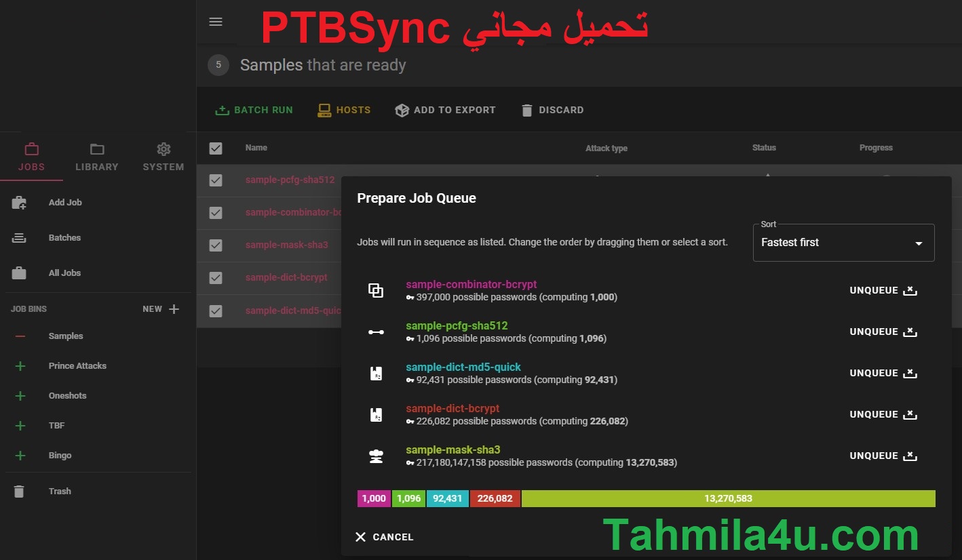
Task: Open All Jobs in the sidebar
Action: coord(64,273)
